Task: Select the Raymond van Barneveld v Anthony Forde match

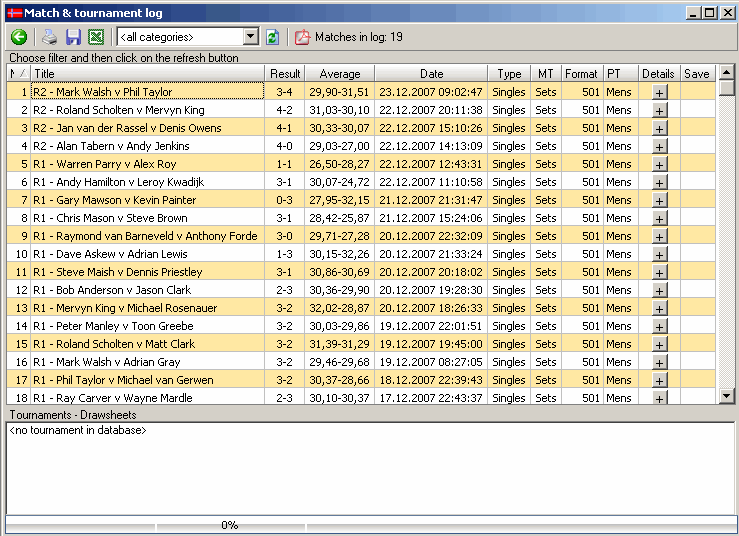Action: pos(145,236)
